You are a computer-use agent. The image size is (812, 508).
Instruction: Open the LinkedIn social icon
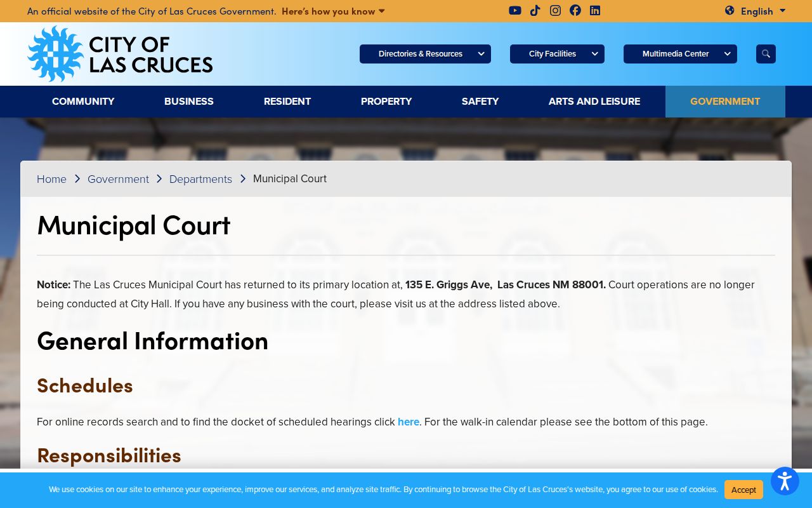click(595, 10)
